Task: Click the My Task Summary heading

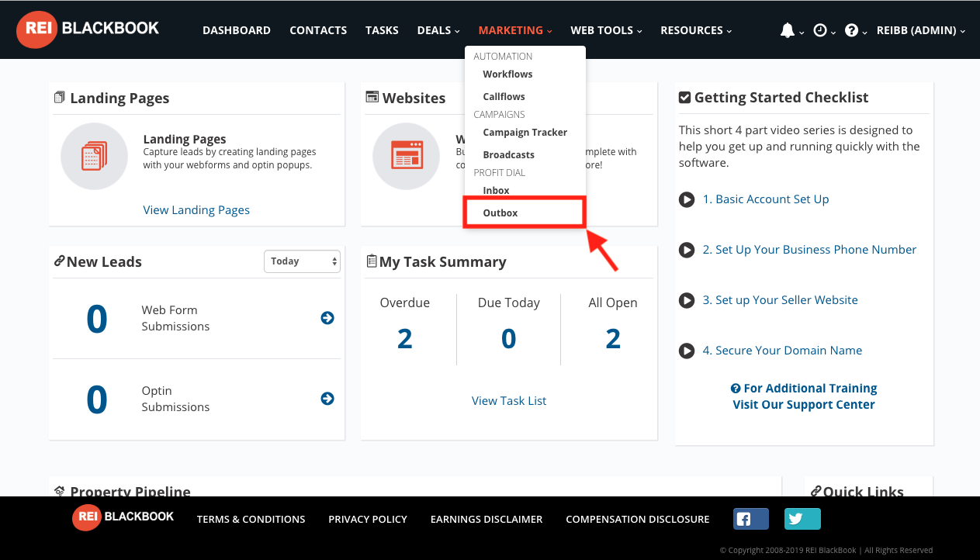Action: click(436, 262)
